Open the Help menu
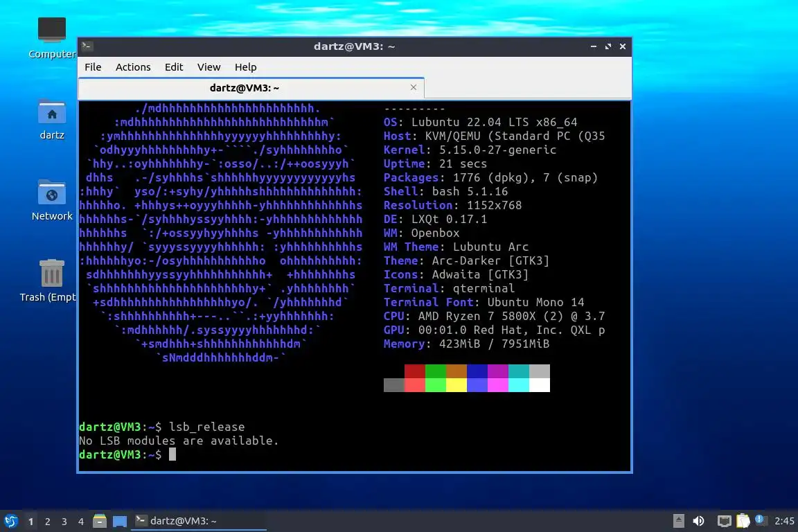798x532 pixels. (x=245, y=67)
